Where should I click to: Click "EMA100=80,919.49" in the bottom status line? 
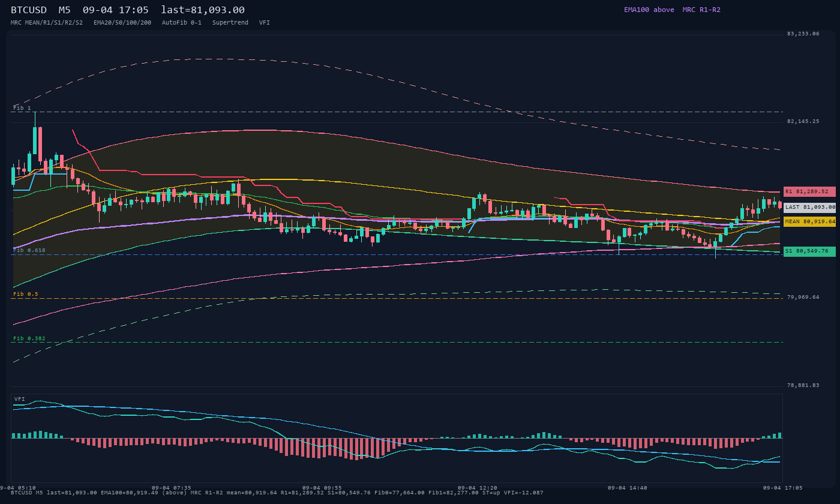(x=130, y=493)
